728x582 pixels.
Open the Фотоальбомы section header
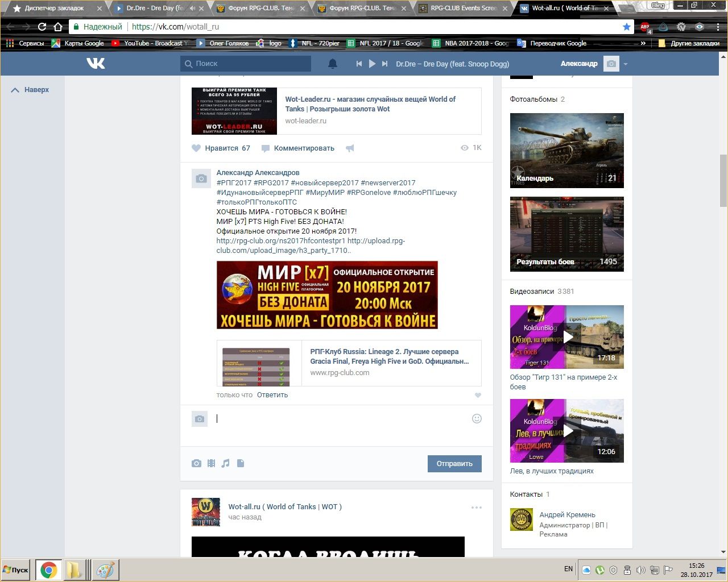click(537, 99)
